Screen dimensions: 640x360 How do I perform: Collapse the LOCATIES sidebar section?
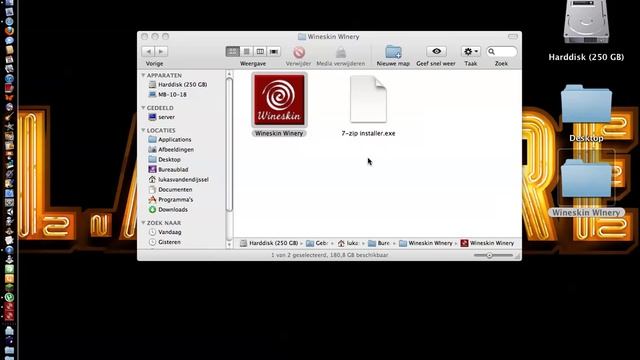[x=143, y=130]
